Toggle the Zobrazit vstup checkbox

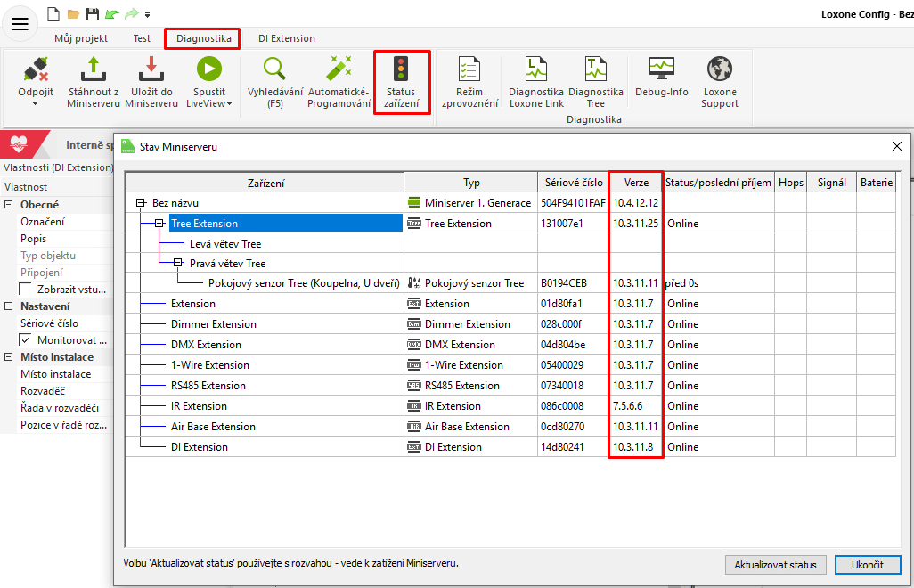point(25,290)
